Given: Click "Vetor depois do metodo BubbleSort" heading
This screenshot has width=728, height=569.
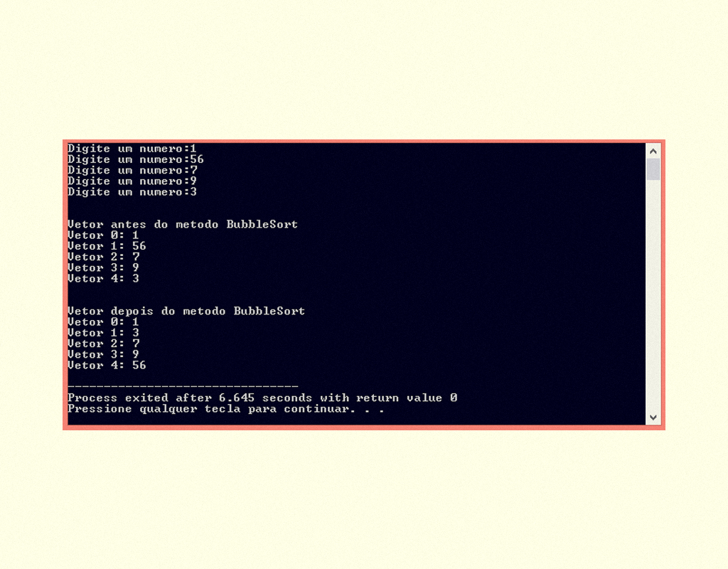Looking at the screenshot, I should 186,312.
